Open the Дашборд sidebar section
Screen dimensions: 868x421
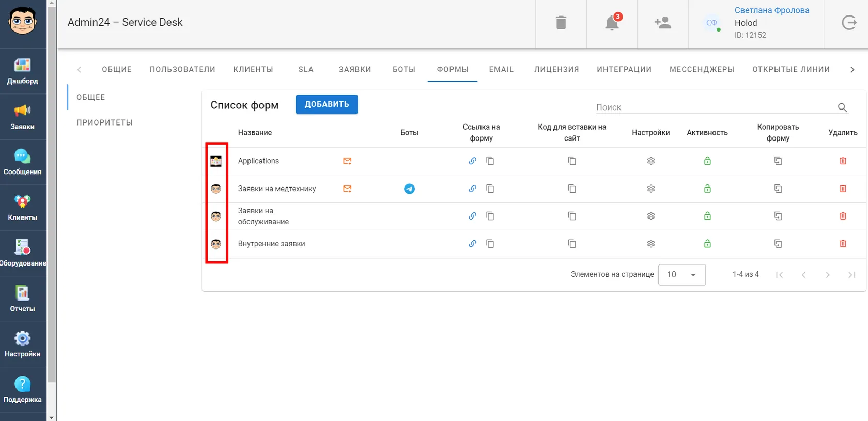pyautogui.click(x=23, y=71)
